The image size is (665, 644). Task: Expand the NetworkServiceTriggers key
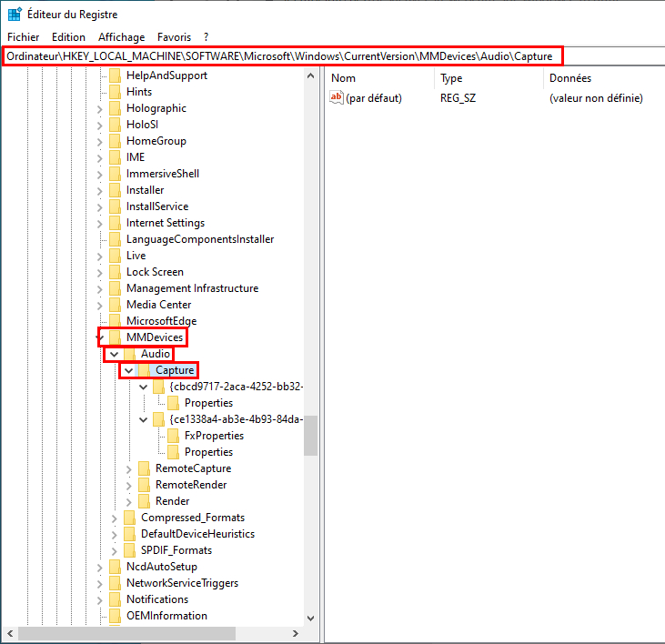(x=100, y=584)
